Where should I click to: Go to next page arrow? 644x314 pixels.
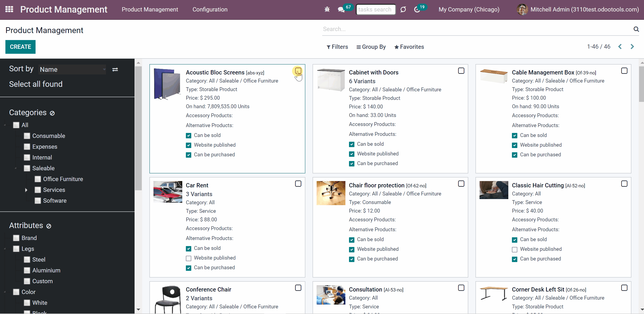click(x=632, y=47)
